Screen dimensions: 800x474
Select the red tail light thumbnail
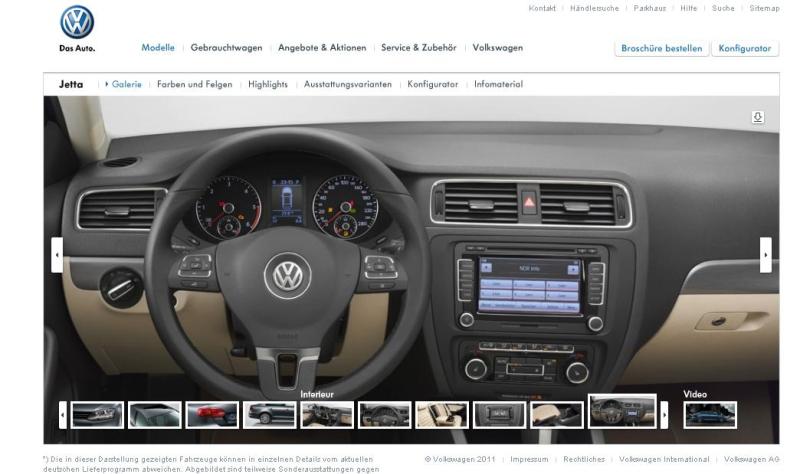212,415
